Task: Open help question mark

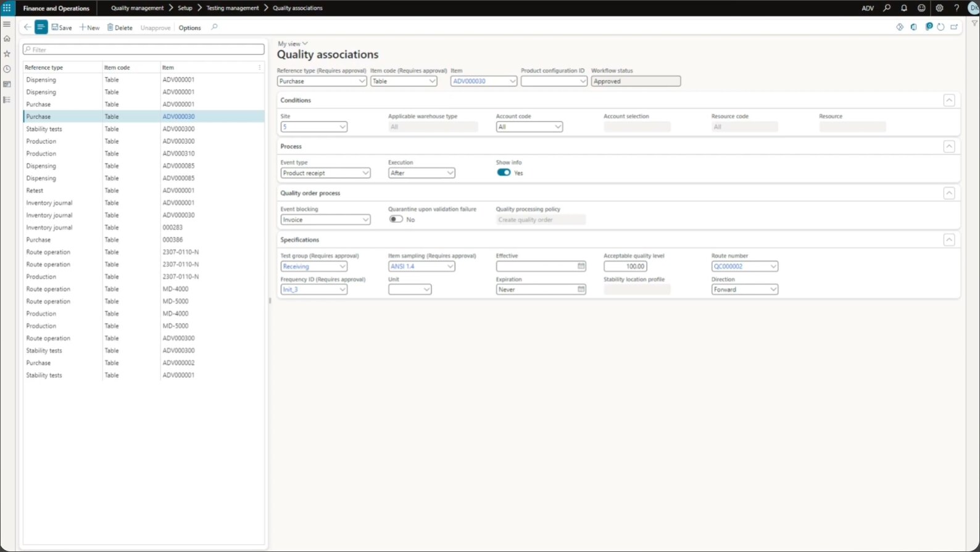Action: point(957,8)
